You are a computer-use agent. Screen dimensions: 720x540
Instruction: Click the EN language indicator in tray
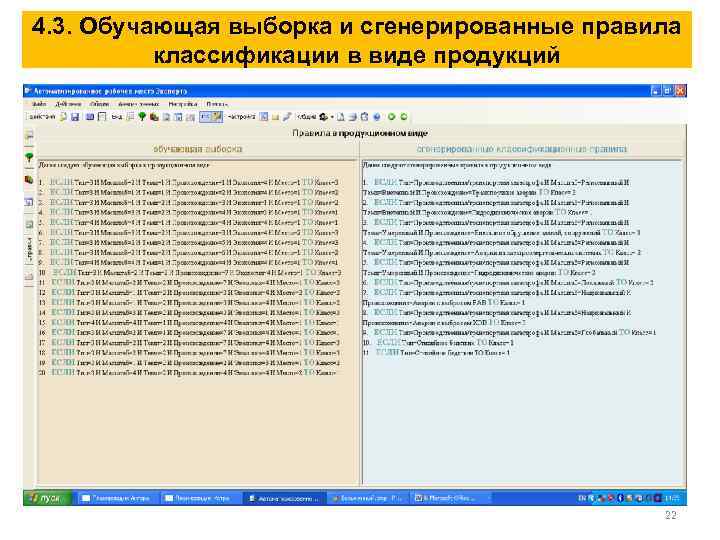(582, 498)
